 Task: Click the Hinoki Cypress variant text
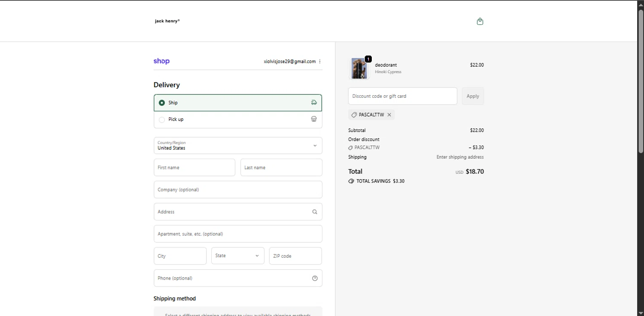point(388,72)
